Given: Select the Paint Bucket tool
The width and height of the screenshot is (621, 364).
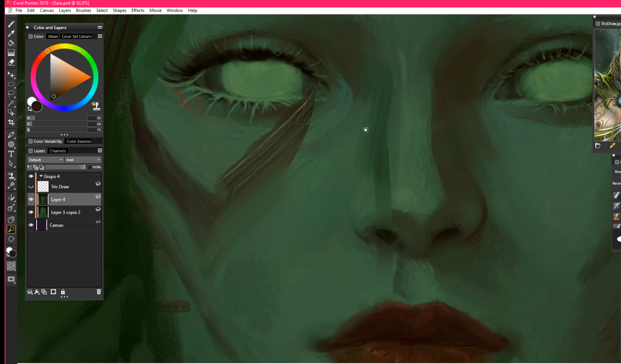Looking at the screenshot, I should click(x=11, y=43).
